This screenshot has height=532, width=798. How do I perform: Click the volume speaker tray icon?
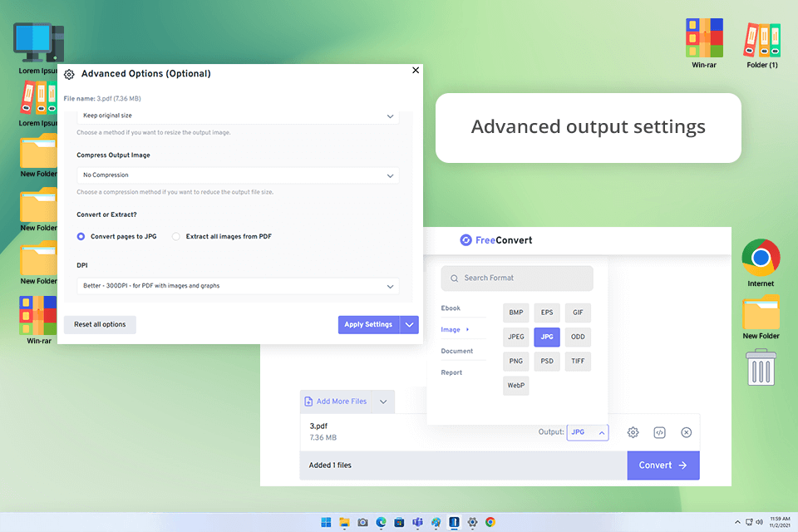(x=759, y=522)
